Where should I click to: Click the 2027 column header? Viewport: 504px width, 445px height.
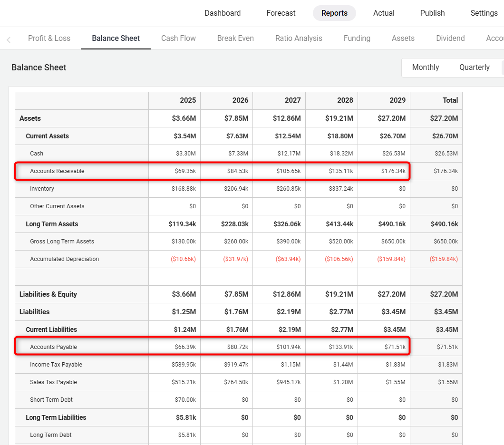[292, 100]
